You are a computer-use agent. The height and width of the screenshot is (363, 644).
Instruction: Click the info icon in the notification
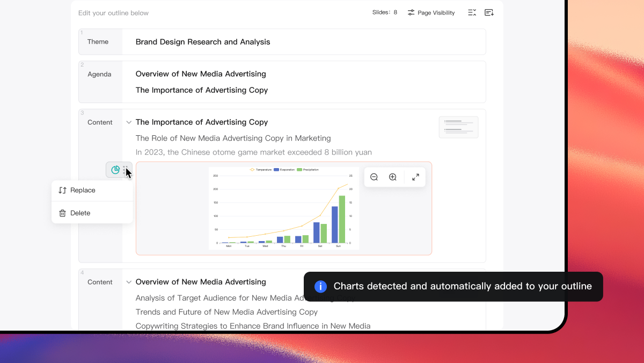coord(320,286)
